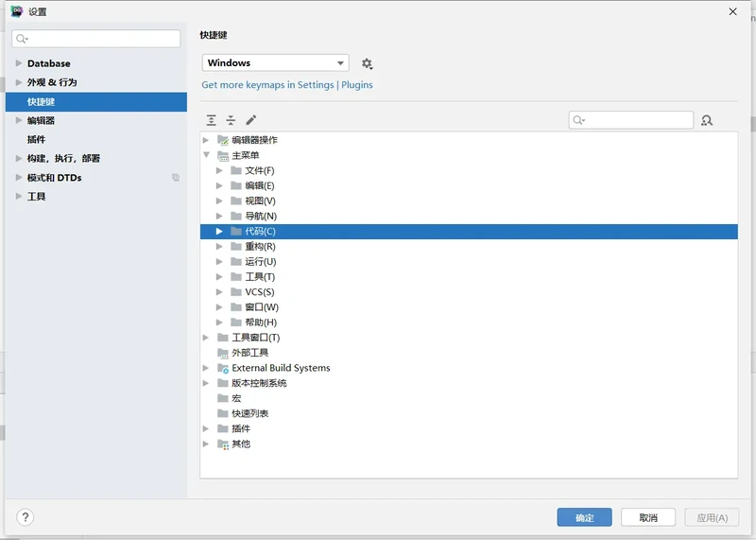The height and width of the screenshot is (540, 756).
Task: Click the icon beside 模式和 DTDs
Action: pyautogui.click(x=175, y=178)
